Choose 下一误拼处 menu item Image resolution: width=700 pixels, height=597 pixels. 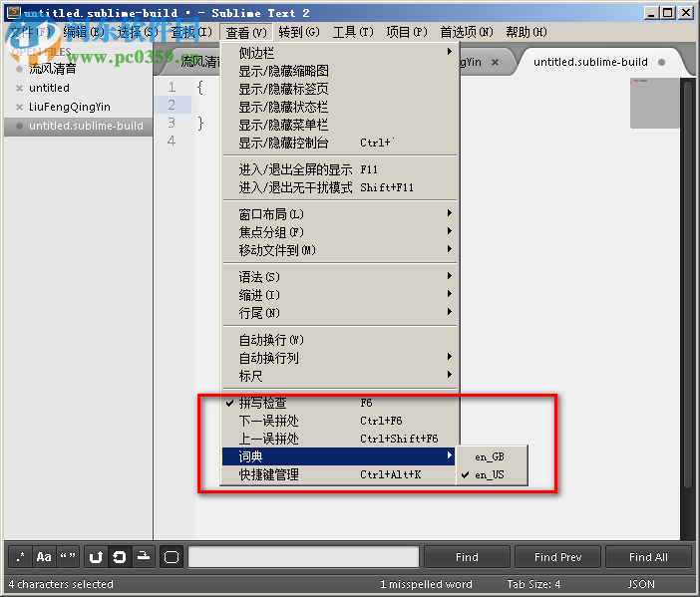pyautogui.click(x=338, y=421)
